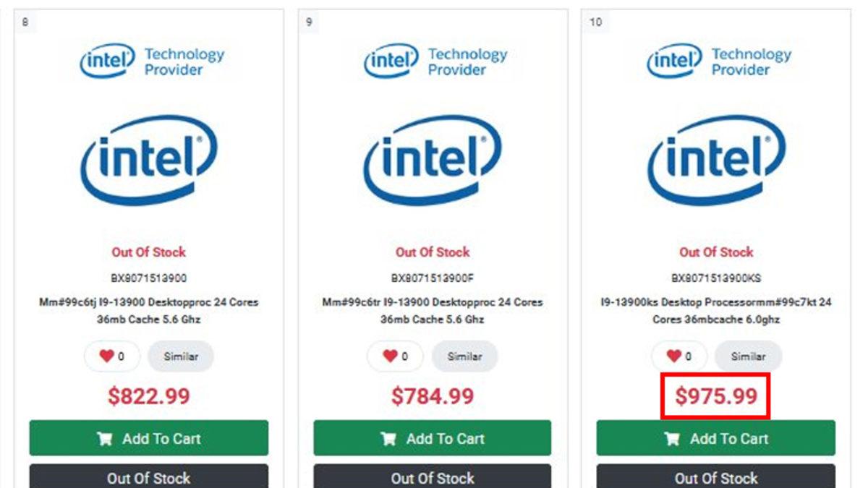The height and width of the screenshot is (488, 868).
Task: Click Similar on the BX8071513900F product
Action: 466,356
